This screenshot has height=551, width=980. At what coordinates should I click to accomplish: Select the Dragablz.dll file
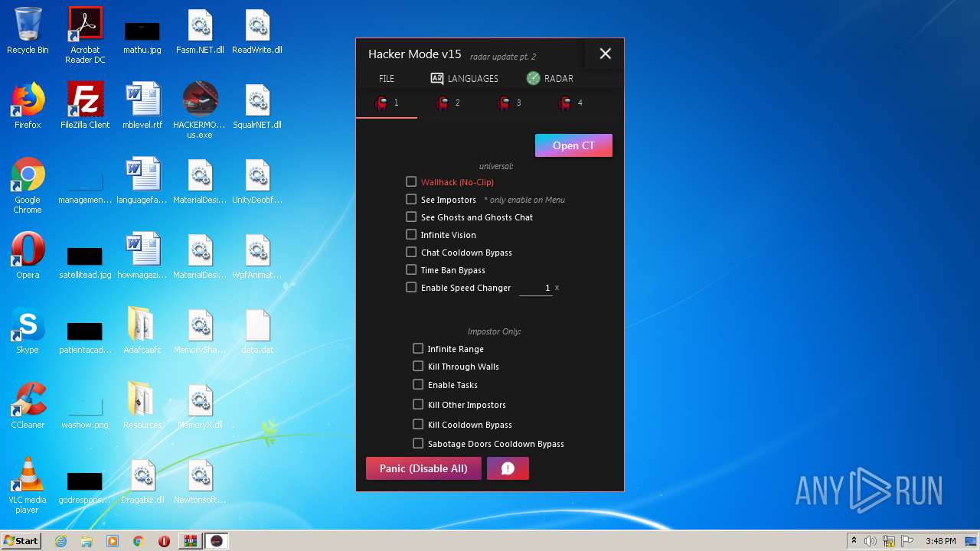coord(142,482)
